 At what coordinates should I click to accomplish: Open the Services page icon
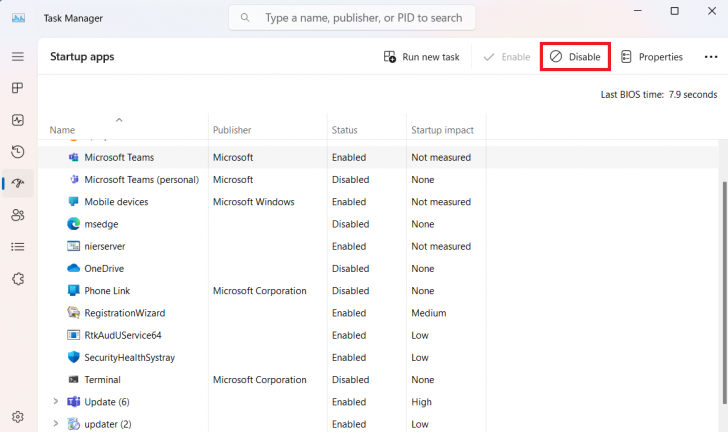point(18,279)
